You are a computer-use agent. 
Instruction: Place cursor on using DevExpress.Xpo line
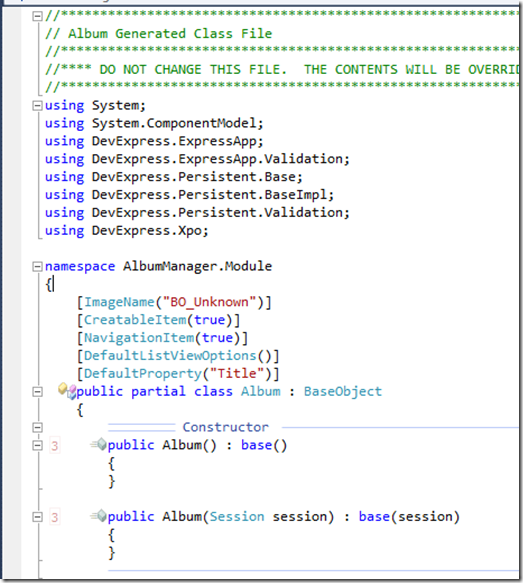click(x=126, y=231)
